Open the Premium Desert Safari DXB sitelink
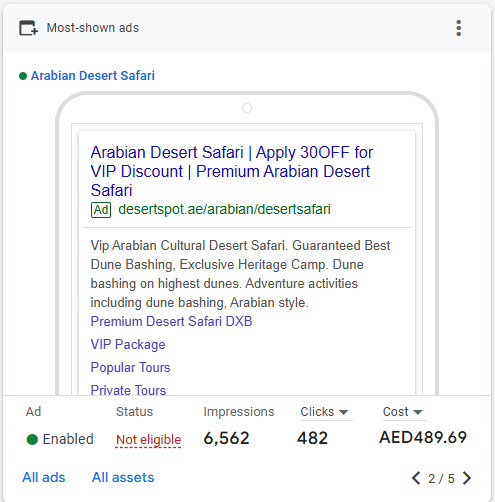The width and height of the screenshot is (495, 502). [171, 321]
